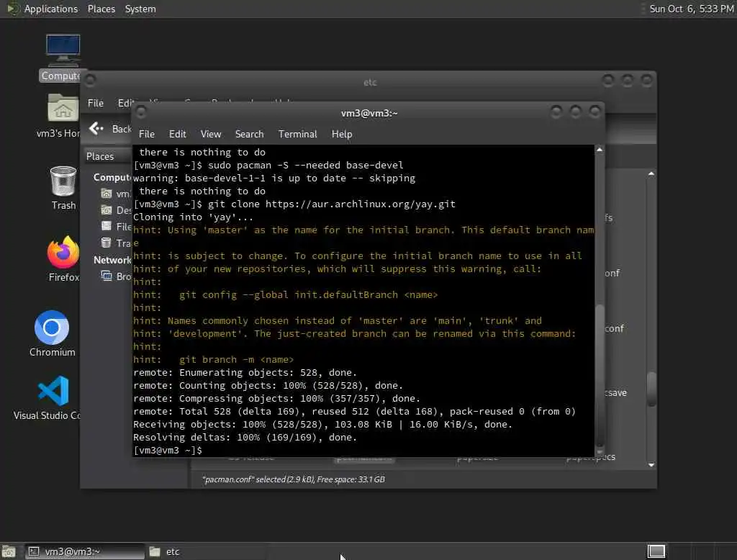Screen dimensions: 737x560
Task: Click the etc window vertical scrollbar thumb
Action: 651,389
